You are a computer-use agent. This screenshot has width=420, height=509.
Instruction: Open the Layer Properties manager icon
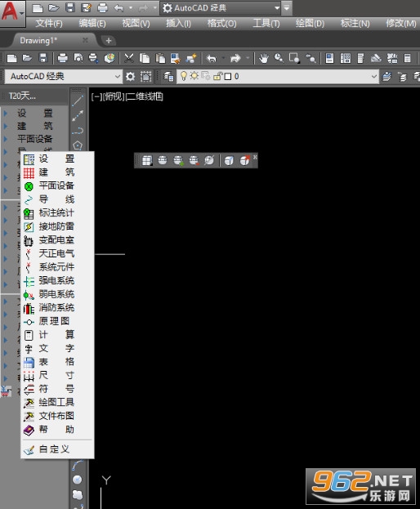168,77
